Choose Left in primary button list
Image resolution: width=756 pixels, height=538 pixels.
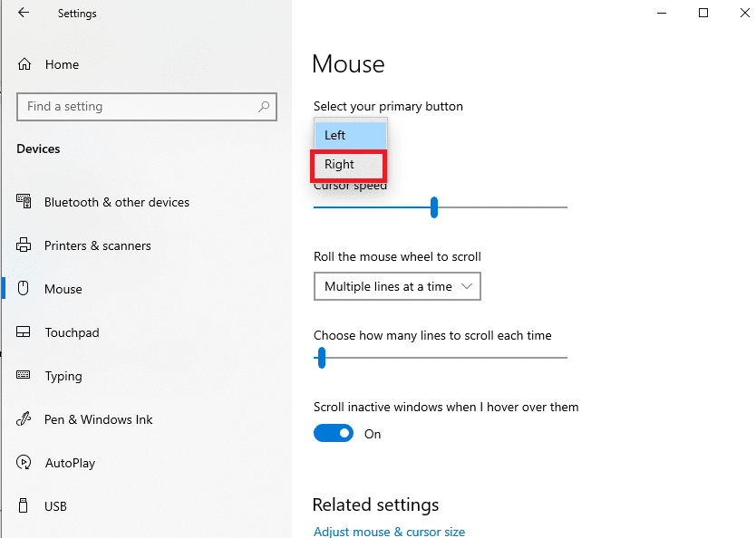click(350, 135)
